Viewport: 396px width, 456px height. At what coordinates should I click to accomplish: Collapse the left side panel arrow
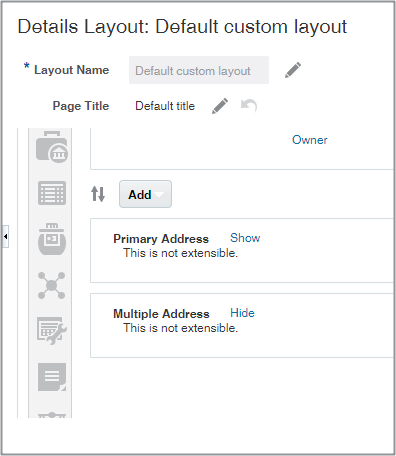point(5,236)
